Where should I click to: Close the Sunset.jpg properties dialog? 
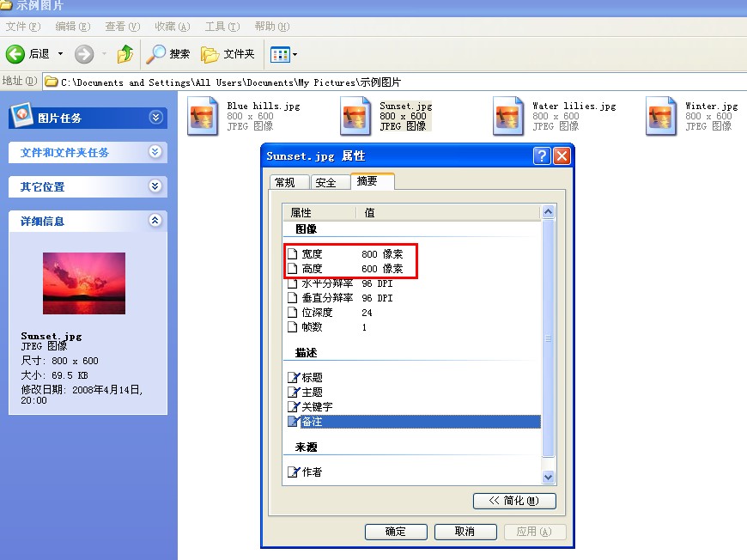point(562,155)
